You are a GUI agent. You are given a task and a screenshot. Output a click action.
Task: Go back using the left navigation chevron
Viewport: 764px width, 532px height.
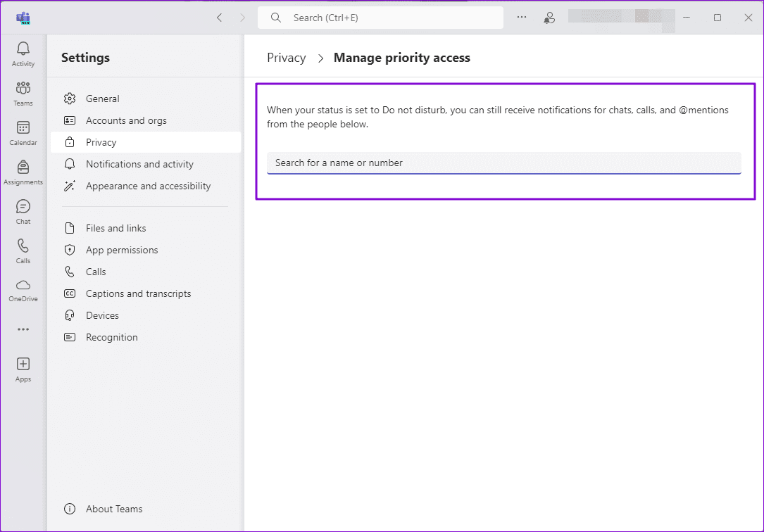coord(219,18)
